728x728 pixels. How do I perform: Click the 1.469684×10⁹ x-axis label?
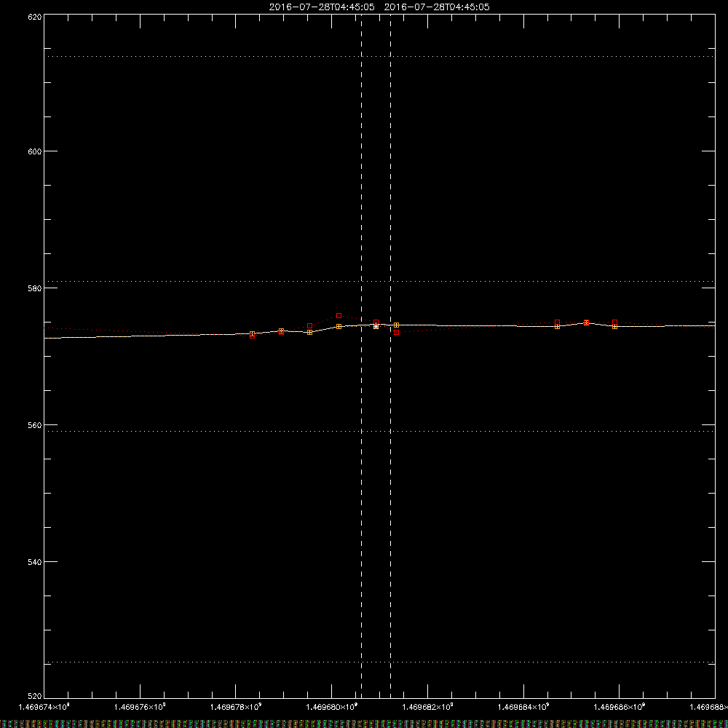tap(523, 707)
